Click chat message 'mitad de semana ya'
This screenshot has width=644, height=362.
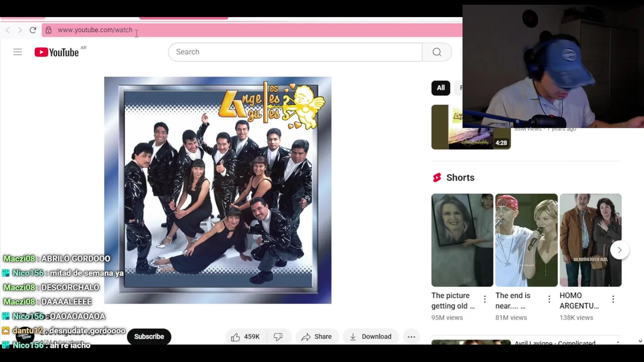pyautogui.click(x=87, y=273)
